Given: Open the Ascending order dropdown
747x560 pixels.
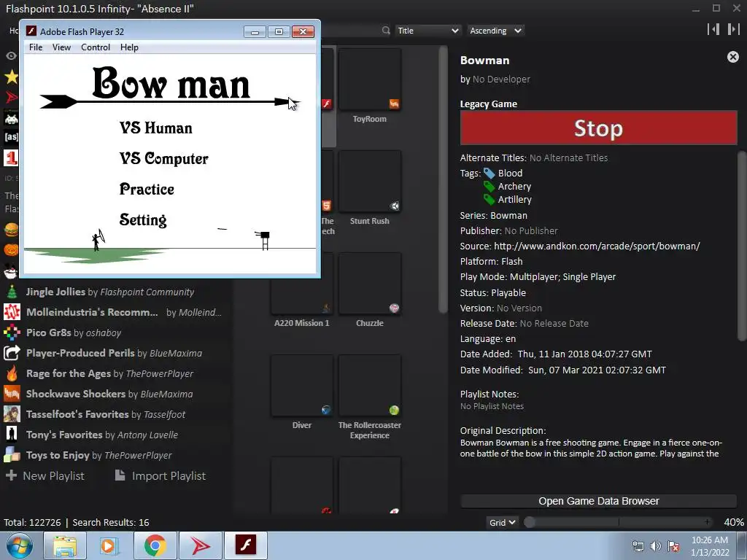Looking at the screenshot, I should (x=495, y=31).
